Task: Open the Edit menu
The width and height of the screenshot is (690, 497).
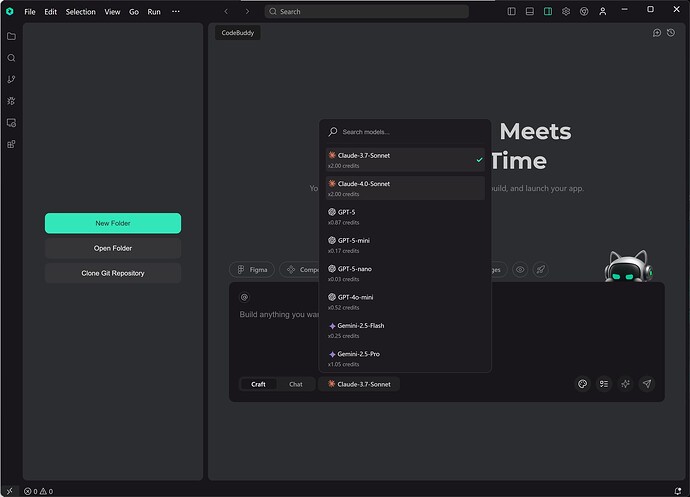Action: 51,12
